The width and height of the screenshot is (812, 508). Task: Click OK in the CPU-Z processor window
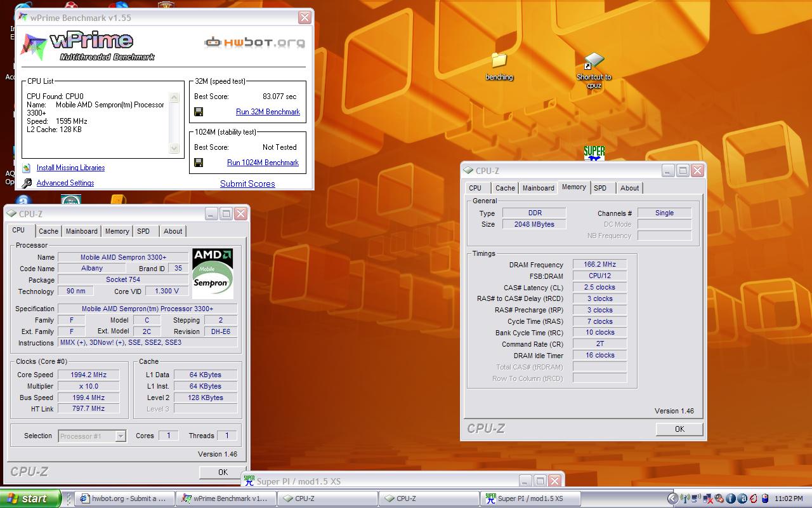pos(223,472)
